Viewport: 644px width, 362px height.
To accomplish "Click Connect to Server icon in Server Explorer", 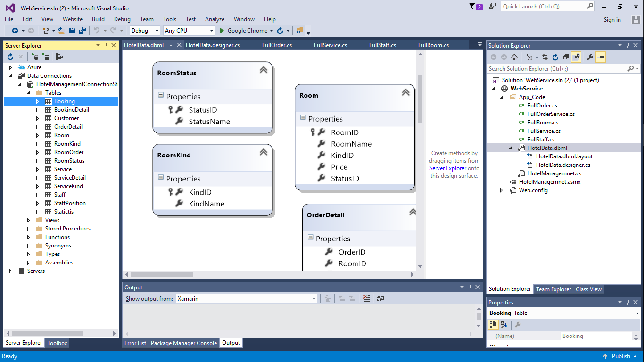I will click(46, 57).
